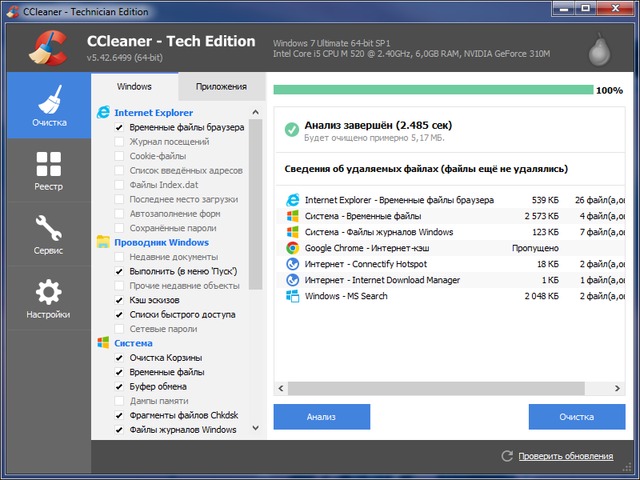The image size is (640, 480).
Task: Toggle the Кэш эскизов checkbox
Action: (120, 300)
